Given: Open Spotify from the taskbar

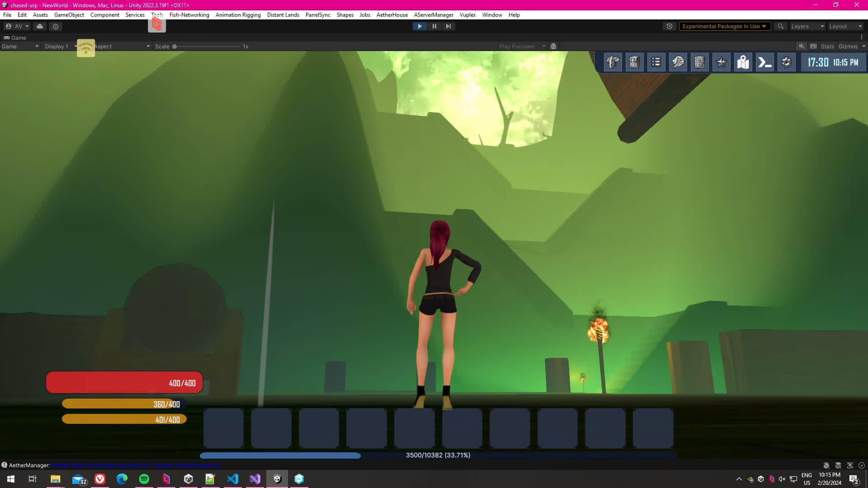Looking at the screenshot, I should pyautogui.click(x=144, y=479).
